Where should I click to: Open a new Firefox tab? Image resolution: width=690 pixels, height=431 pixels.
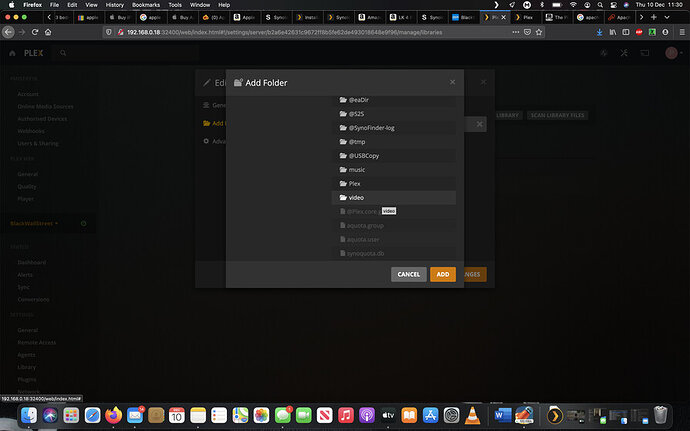point(654,17)
